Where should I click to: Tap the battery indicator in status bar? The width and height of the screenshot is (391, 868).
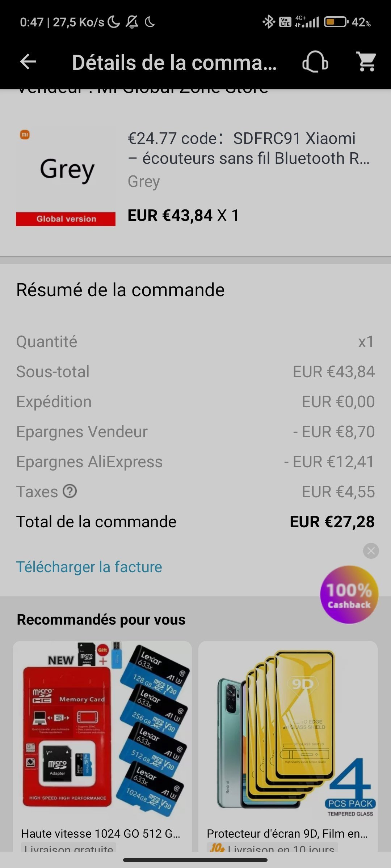336,22
